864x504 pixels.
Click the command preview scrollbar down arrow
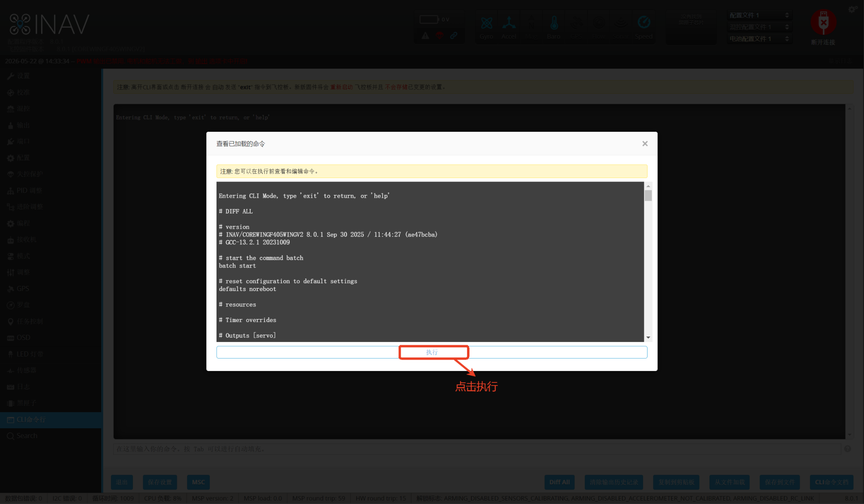[x=648, y=337]
